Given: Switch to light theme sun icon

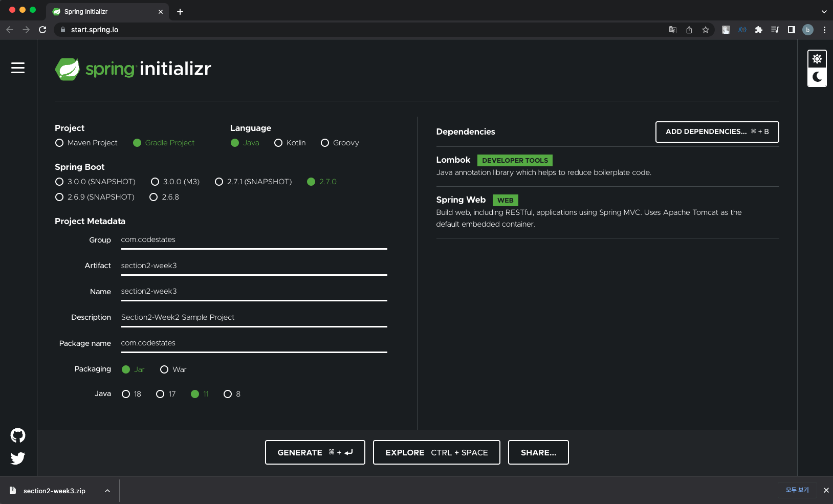Looking at the screenshot, I should [x=817, y=59].
